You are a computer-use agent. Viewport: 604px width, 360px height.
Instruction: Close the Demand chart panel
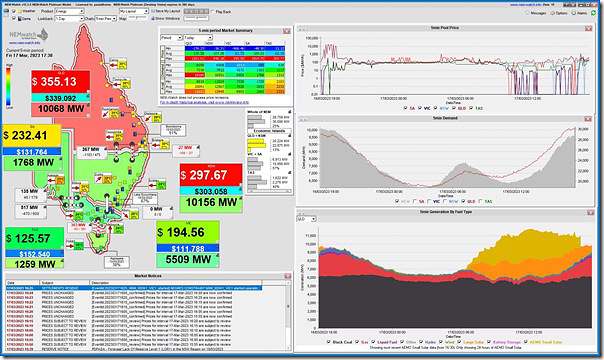[588, 119]
